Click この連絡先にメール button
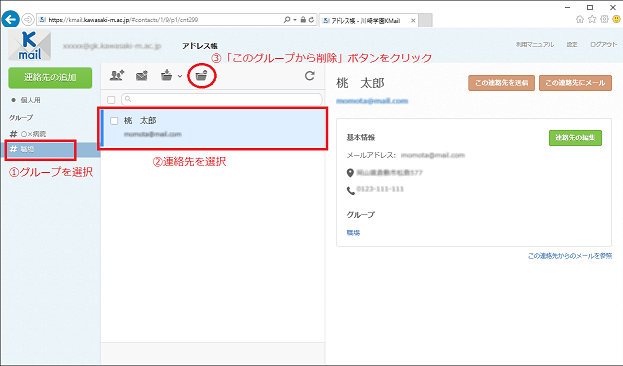Screen dimensions: 623x366 pos(575,83)
